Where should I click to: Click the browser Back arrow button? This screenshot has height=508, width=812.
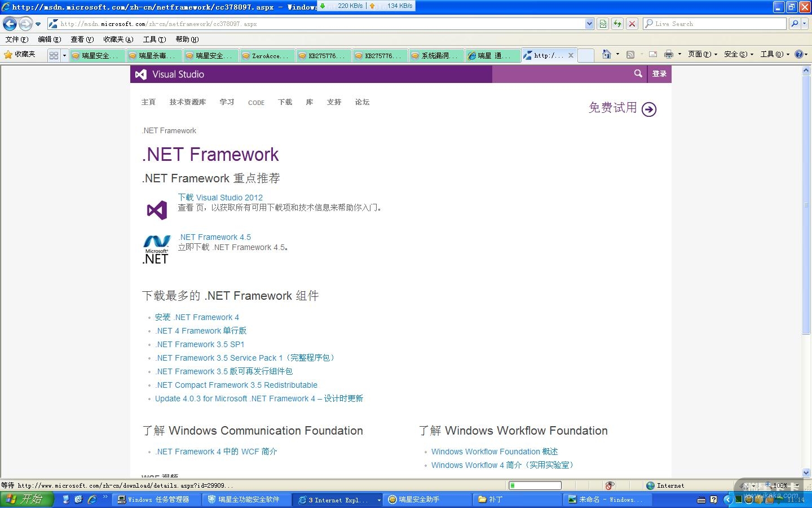click(x=10, y=24)
